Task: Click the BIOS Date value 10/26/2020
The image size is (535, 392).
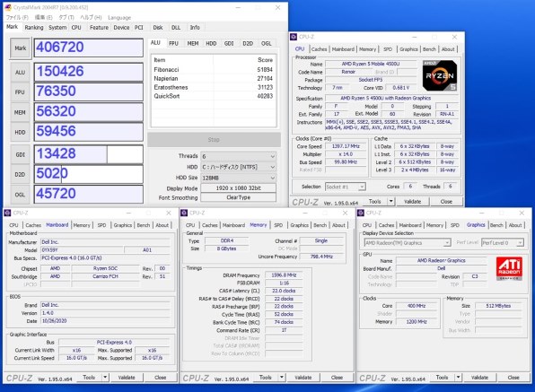Action: [x=105, y=321]
